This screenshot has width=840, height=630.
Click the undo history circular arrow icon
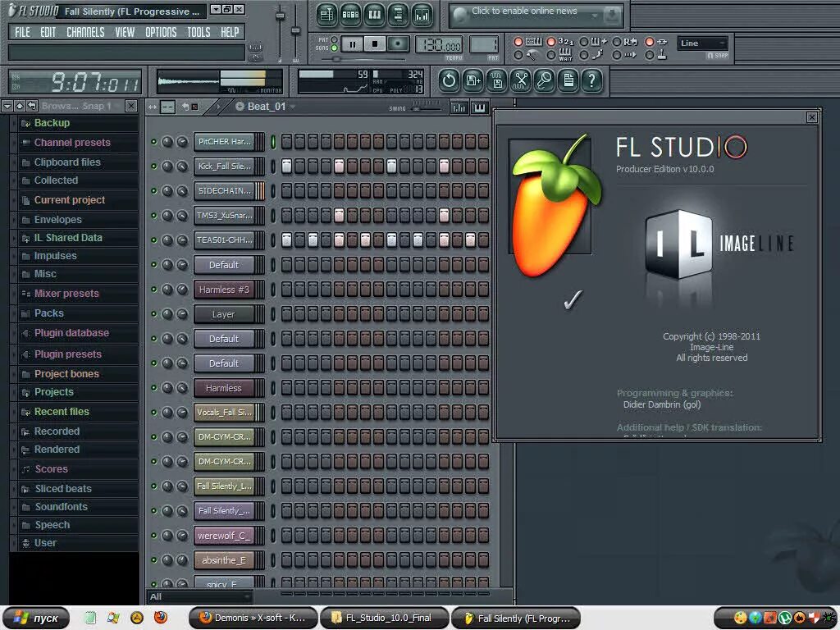click(x=449, y=81)
